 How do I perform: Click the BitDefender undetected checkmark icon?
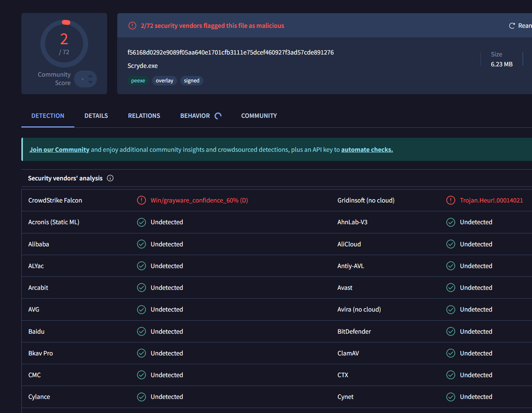[x=451, y=331]
